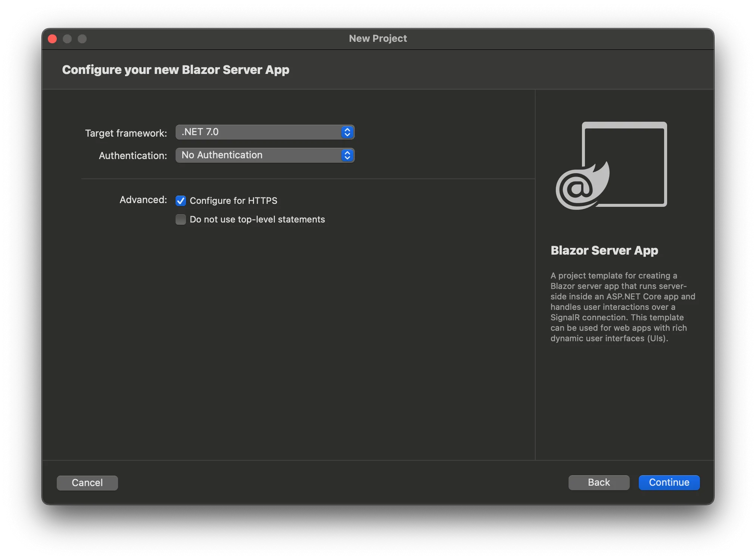This screenshot has width=756, height=560.
Task: Click the Target framework label
Action: 126,133
